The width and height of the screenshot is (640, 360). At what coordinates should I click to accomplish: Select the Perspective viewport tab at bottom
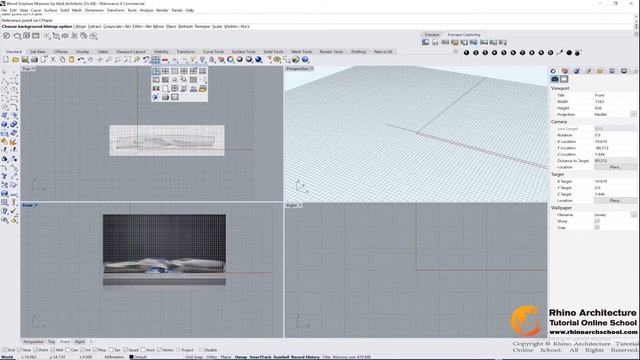tap(33, 342)
